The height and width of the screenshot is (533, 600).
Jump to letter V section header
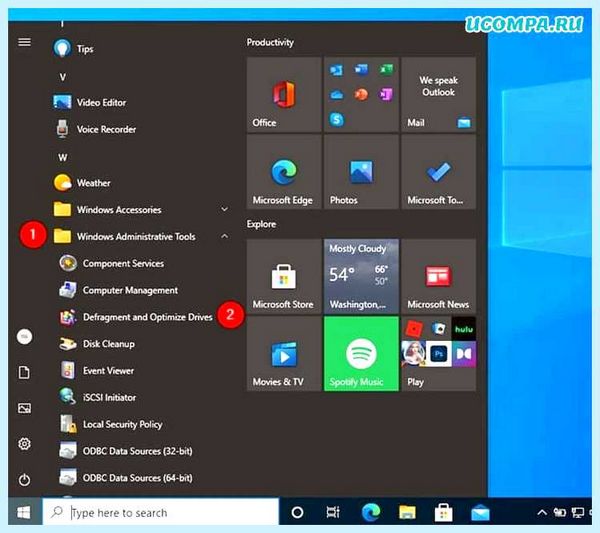pyautogui.click(x=62, y=77)
